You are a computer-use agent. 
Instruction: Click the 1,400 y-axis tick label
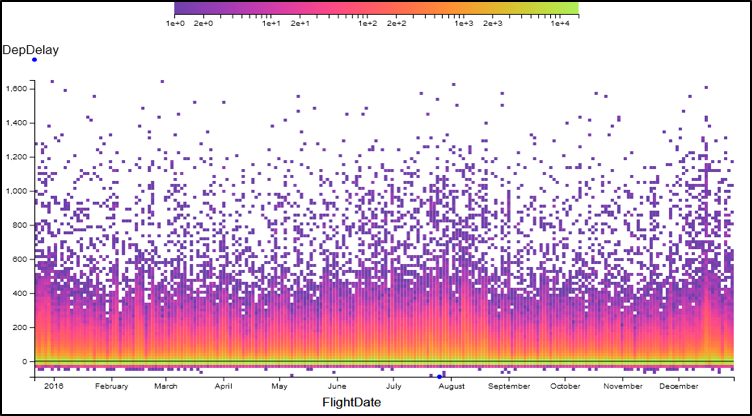[x=19, y=123]
